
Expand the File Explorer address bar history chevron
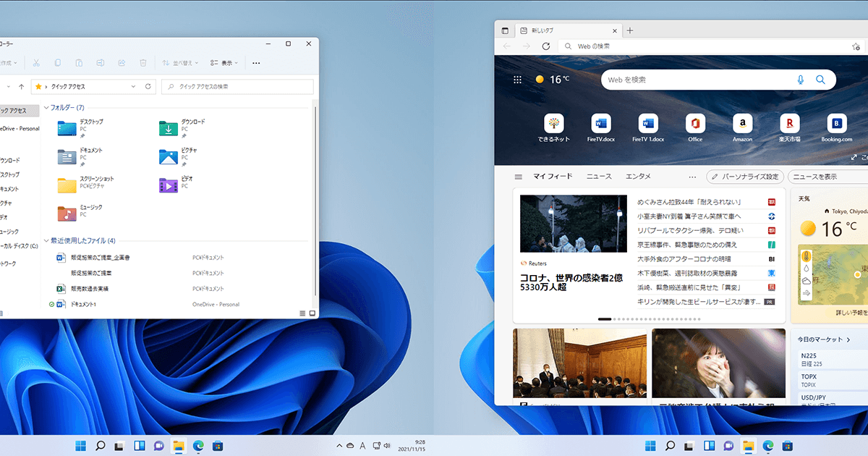[133, 86]
